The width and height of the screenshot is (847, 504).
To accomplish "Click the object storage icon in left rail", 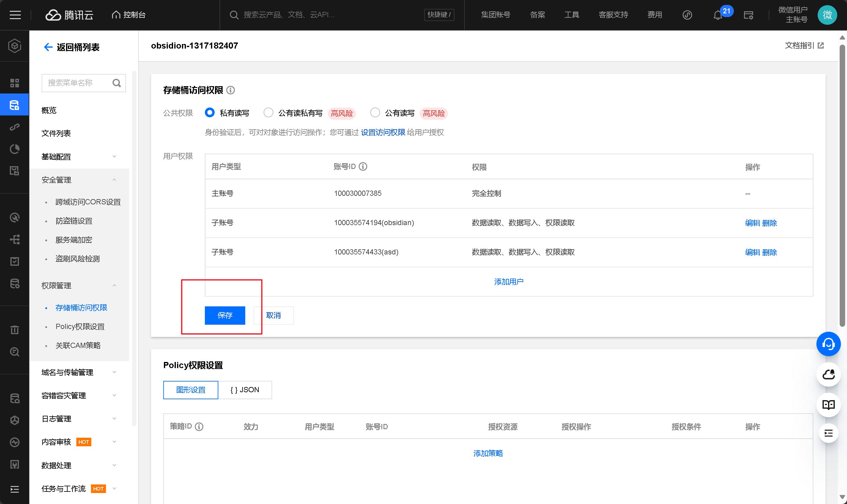I will coord(14,105).
